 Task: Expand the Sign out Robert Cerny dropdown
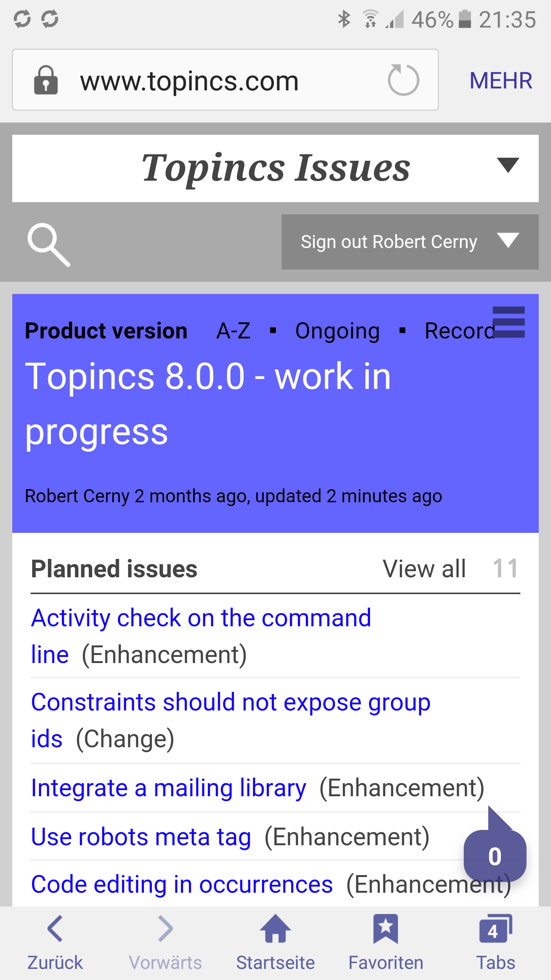coord(508,241)
